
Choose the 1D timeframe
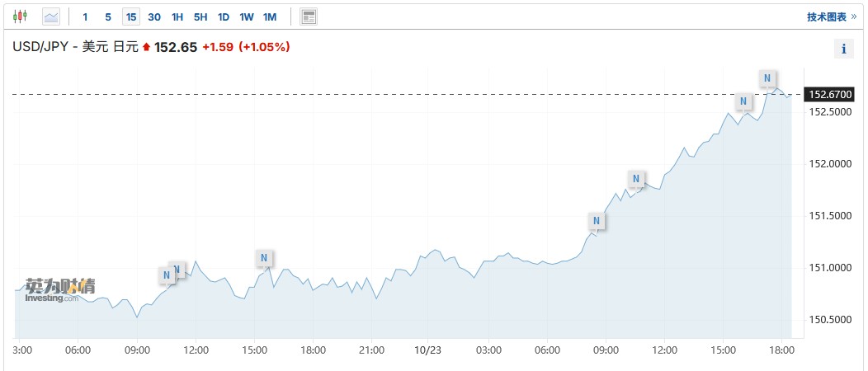point(224,16)
